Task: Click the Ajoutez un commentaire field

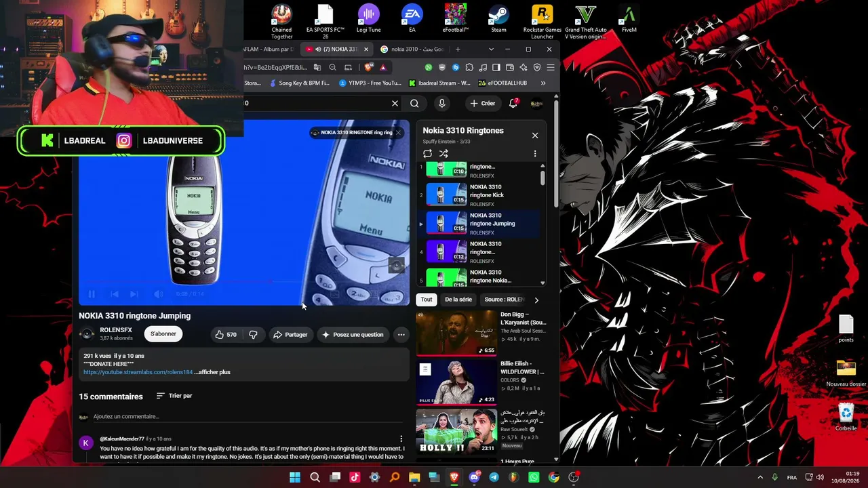Action: click(248, 417)
